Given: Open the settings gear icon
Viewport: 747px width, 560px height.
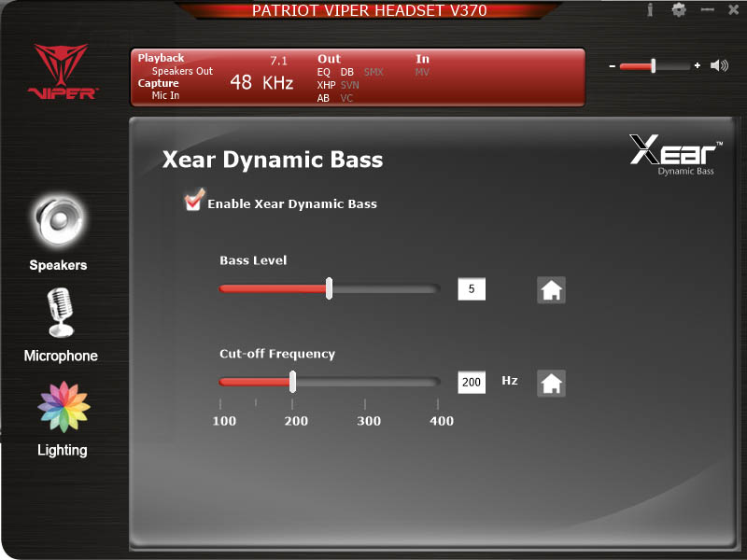Looking at the screenshot, I should pos(679,9).
